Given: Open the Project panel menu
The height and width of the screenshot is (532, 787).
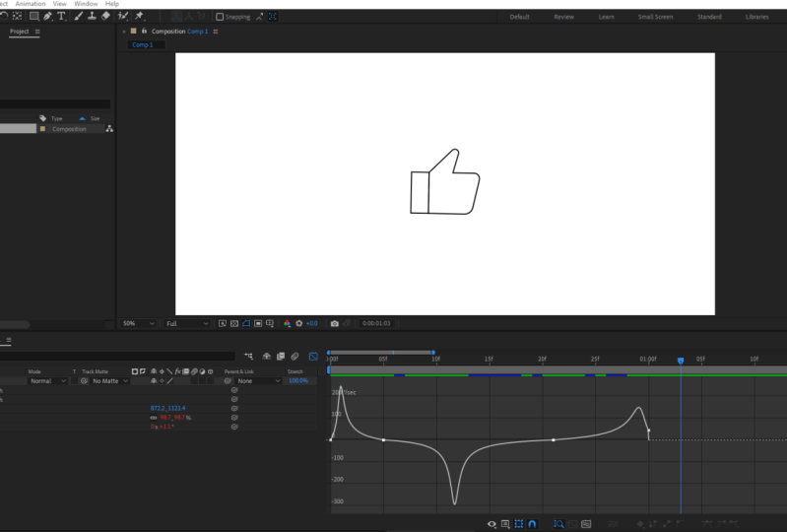Looking at the screenshot, I should tap(37, 32).
